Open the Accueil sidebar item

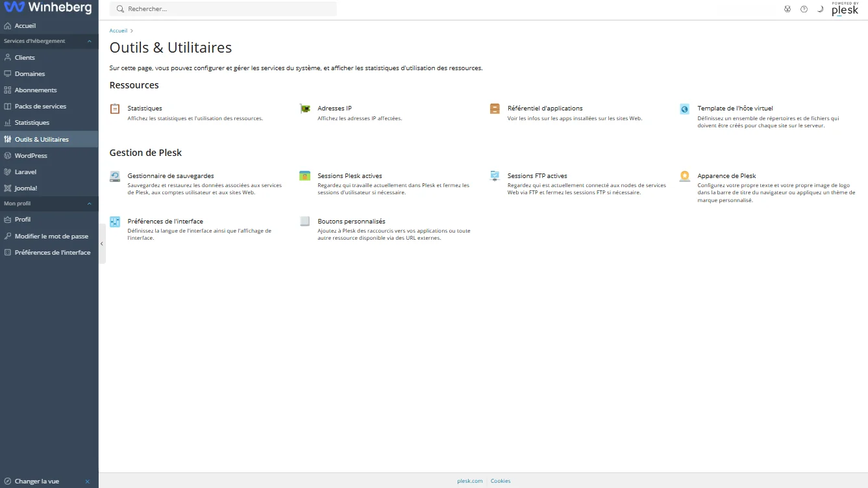[x=49, y=26]
